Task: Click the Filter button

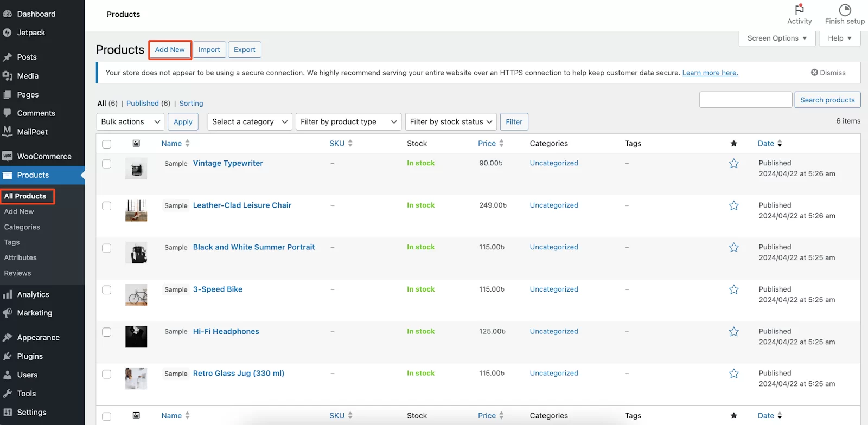Action: pyautogui.click(x=514, y=121)
